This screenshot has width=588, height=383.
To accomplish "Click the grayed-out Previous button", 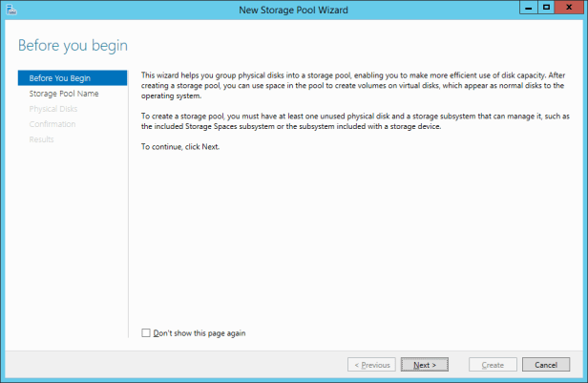I will pos(371,365).
